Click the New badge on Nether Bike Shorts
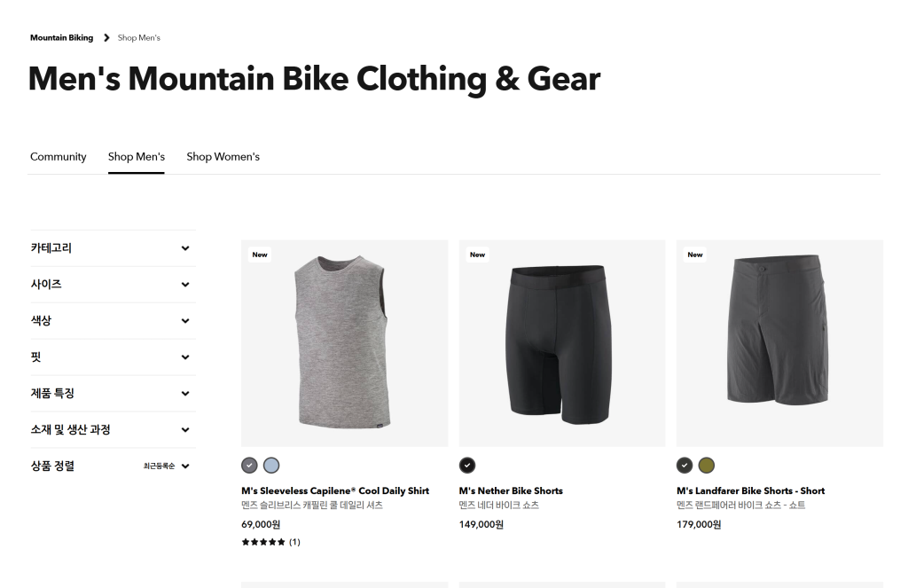This screenshot has height=588, width=908. pos(477,255)
